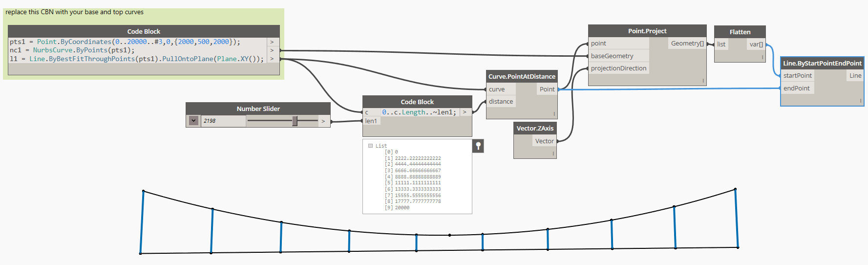Click 'distance' input of Curve.PointAtDistance
Image resolution: width=868 pixels, height=265 pixels.
tap(501, 101)
